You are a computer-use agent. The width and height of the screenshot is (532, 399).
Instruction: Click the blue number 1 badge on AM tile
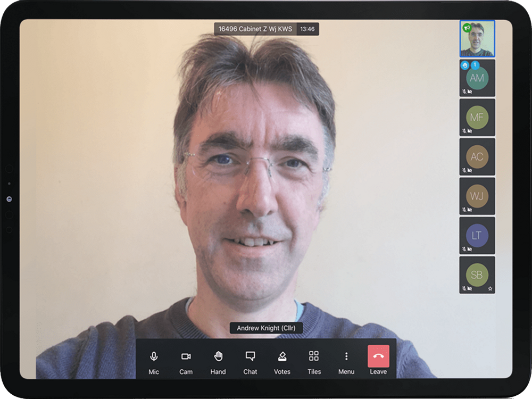pos(475,64)
